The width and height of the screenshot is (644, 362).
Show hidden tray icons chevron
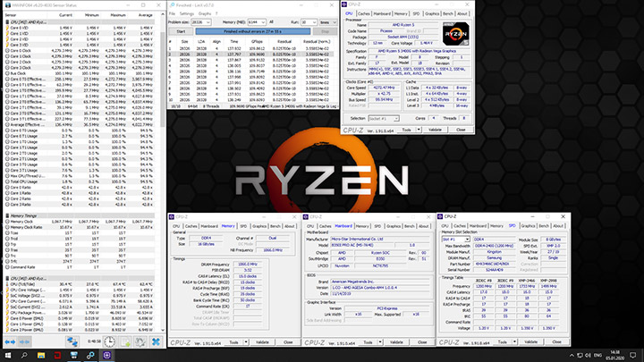point(572,356)
